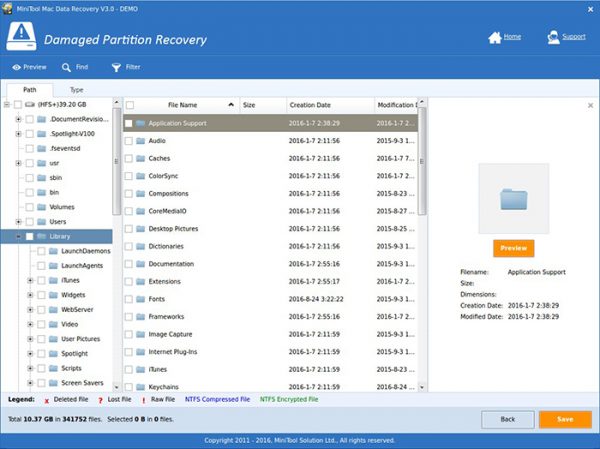Image resolution: width=600 pixels, height=449 pixels.
Task: Click the Back button
Action: tap(508, 419)
